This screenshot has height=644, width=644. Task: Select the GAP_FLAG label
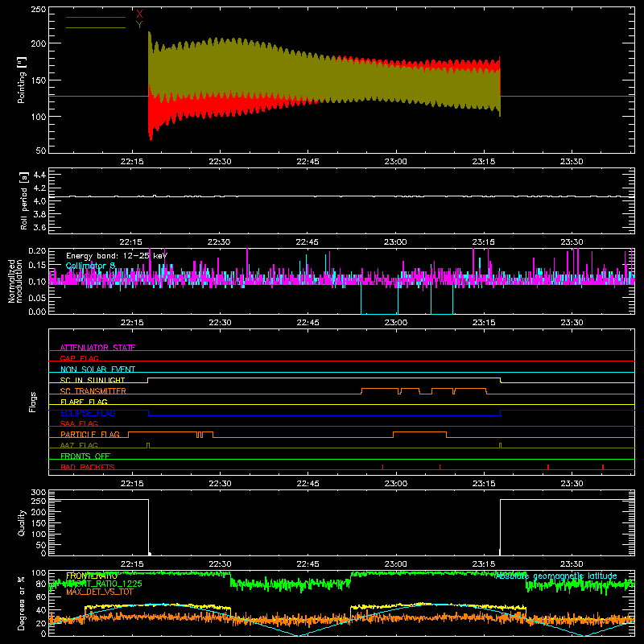(79, 358)
